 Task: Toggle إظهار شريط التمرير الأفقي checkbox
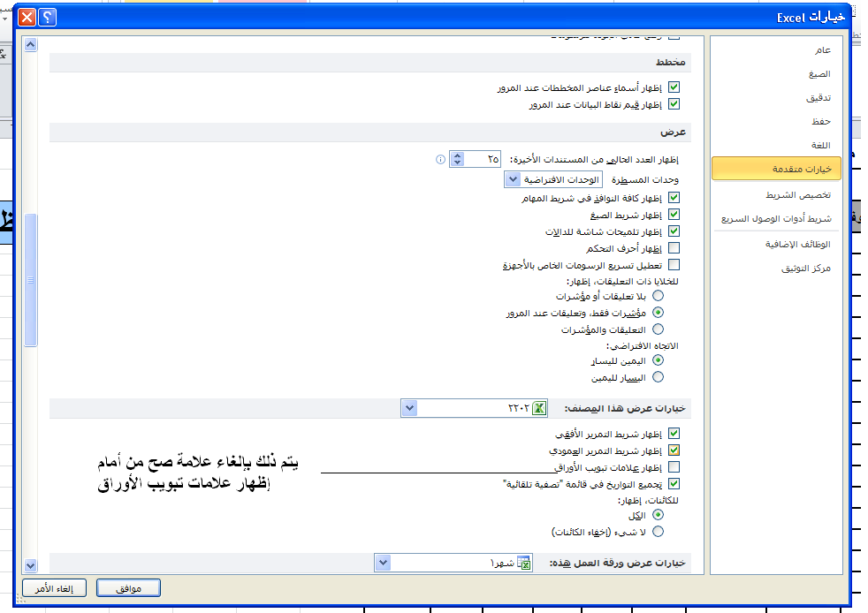click(674, 434)
